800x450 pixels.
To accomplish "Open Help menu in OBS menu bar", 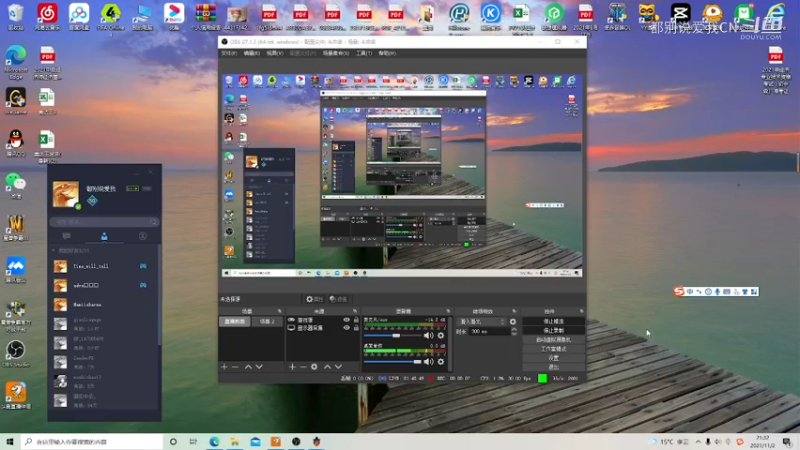I will point(387,53).
